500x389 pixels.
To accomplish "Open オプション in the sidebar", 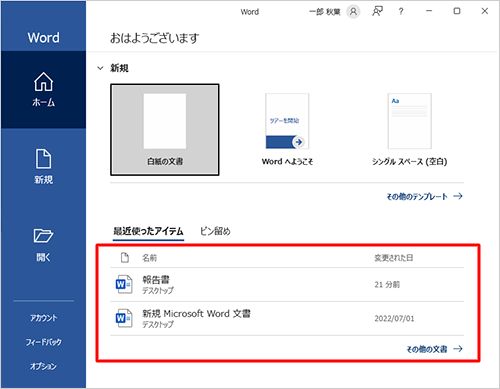I will pyautogui.click(x=43, y=366).
